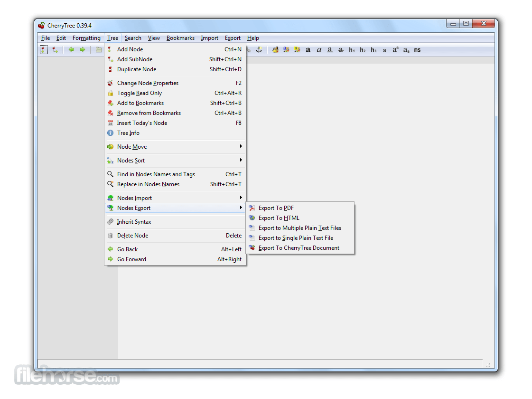532x399 pixels.
Task: Apply small text 's' toolbar icon
Action: (384, 50)
